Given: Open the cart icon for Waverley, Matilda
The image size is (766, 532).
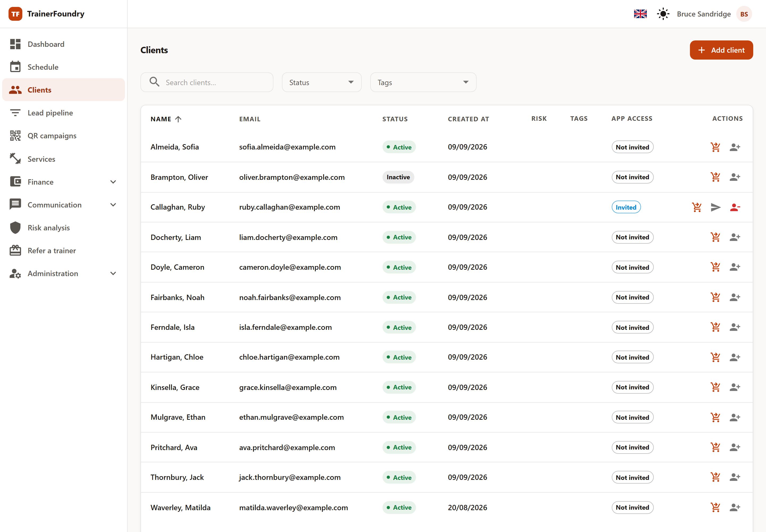Looking at the screenshot, I should [x=715, y=507].
